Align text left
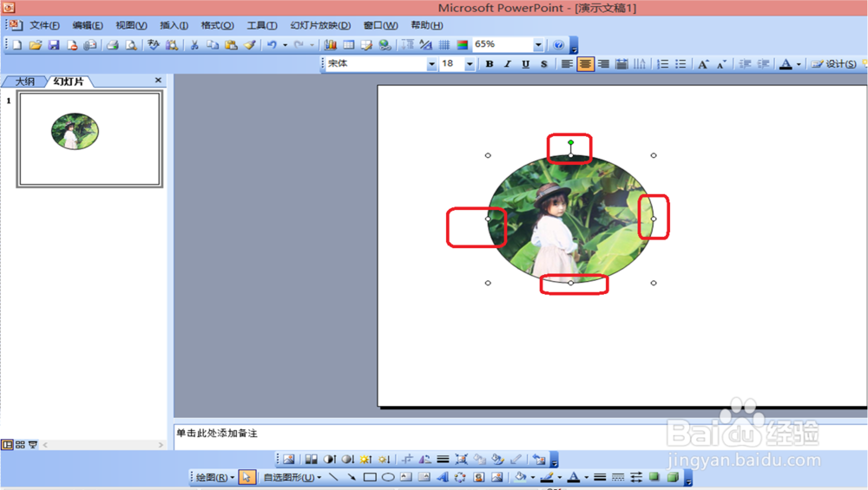The width and height of the screenshot is (868, 490). [x=567, y=64]
